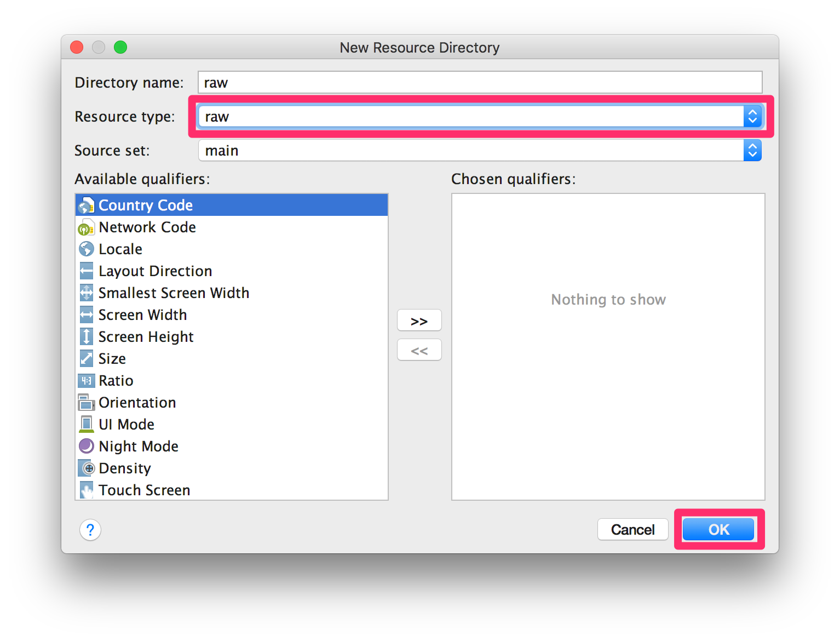Select the Locale qualifier

point(232,249)
